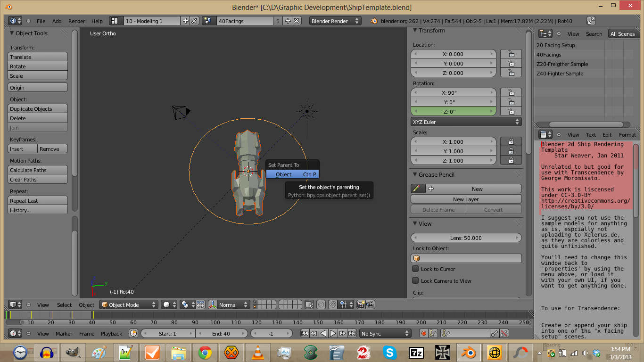Image resolution: width=644 pixels, height=362 pixels.
Task: Toggle the snap magnet icon
Action: (x=332, y=304)
